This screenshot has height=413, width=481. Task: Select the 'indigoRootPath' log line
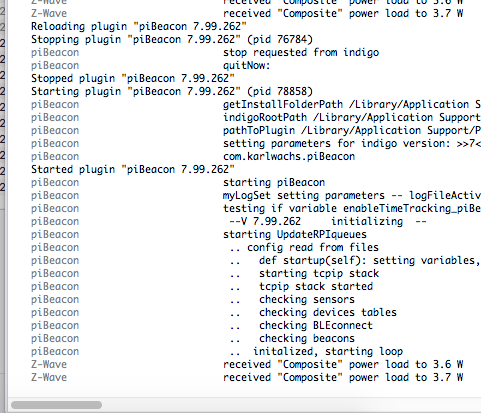coord(352,117)
